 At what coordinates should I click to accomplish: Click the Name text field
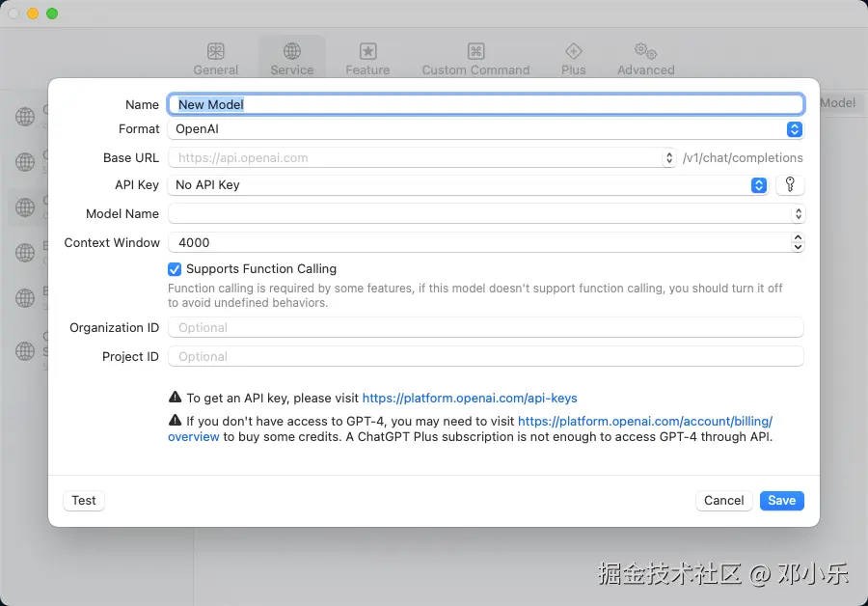pyautogui.click(x=486, y=104)
